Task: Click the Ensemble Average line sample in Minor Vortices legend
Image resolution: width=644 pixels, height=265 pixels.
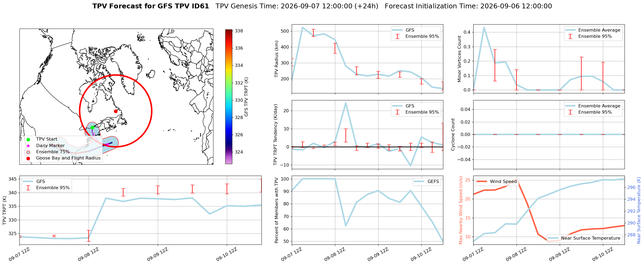Action: pyautogui.click(x=570, y=30)
